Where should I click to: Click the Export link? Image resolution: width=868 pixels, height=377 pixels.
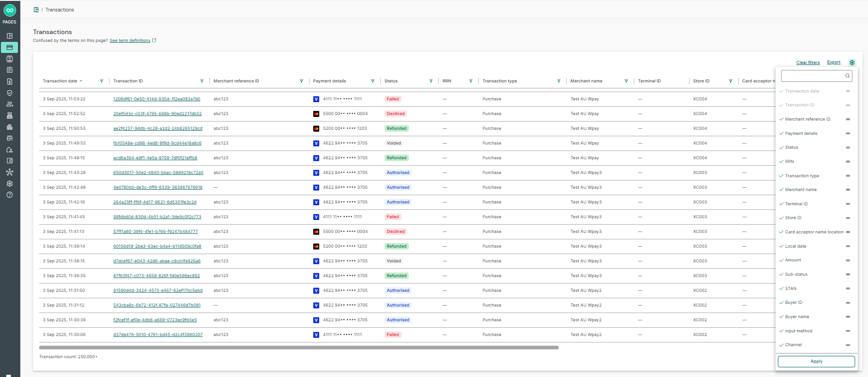(834, 63)
